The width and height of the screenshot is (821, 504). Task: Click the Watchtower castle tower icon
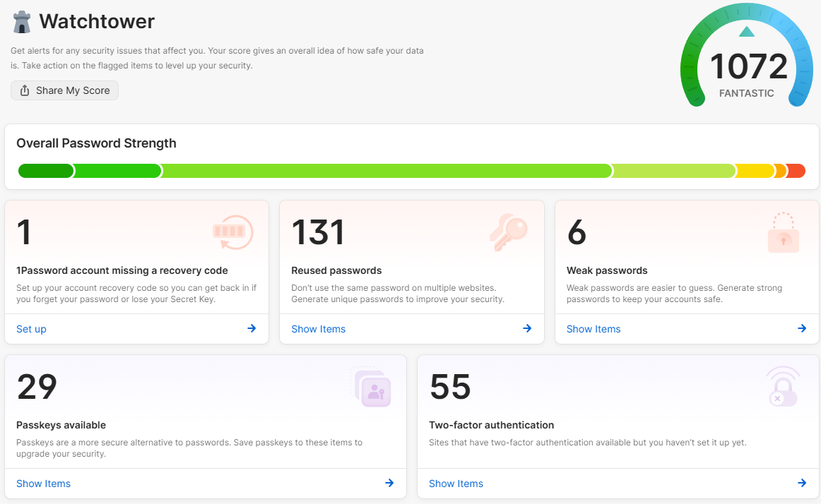click(x=22, y=22)
